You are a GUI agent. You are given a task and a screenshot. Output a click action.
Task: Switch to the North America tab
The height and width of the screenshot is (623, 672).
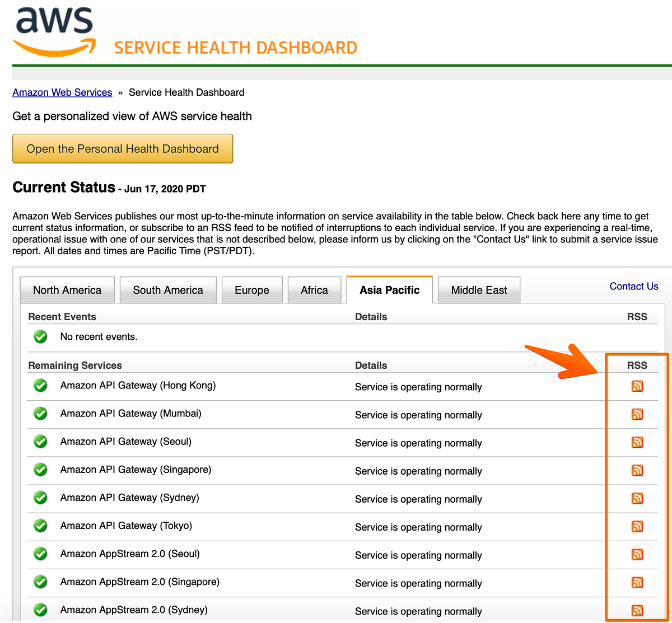[x=67, y=290]
